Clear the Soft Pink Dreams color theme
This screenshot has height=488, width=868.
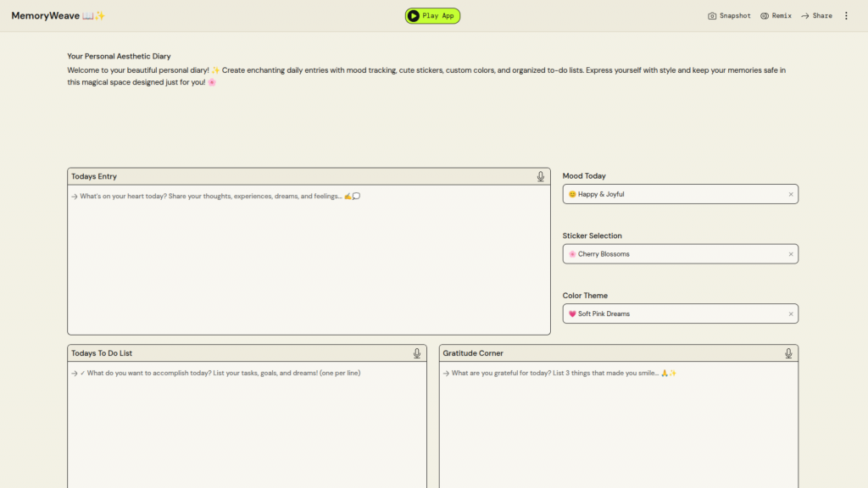(x=791, y=313)
